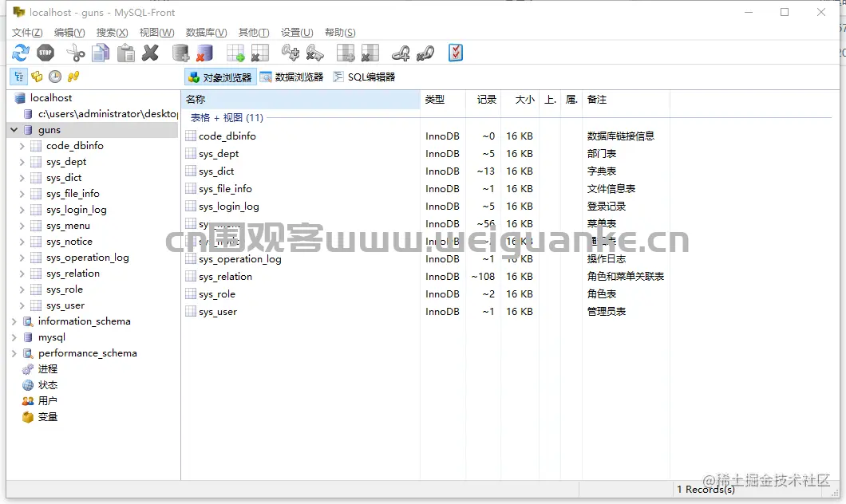Screen dimensions: 846x504
Task: Expand the sys_menu tree node
Action: [22, 226]
